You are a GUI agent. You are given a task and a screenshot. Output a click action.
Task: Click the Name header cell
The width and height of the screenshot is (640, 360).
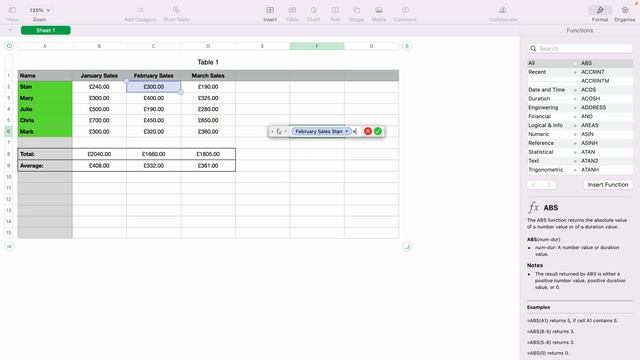(x=45, y=76)
